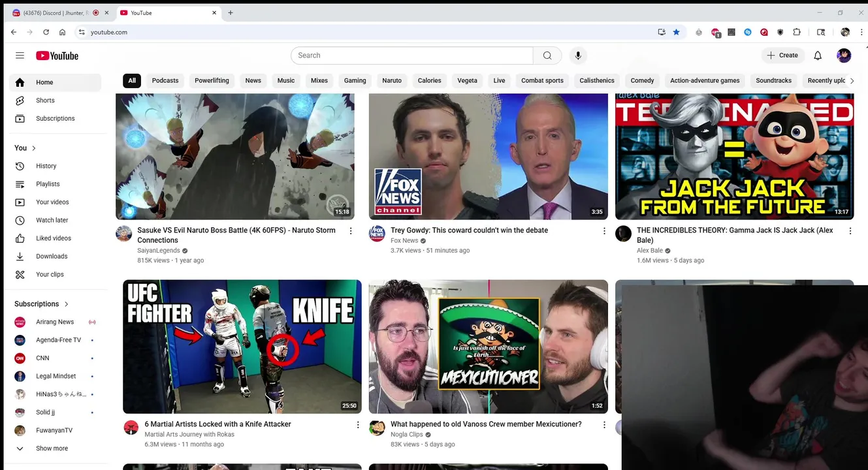Click the browser reload button

[46, 32]
